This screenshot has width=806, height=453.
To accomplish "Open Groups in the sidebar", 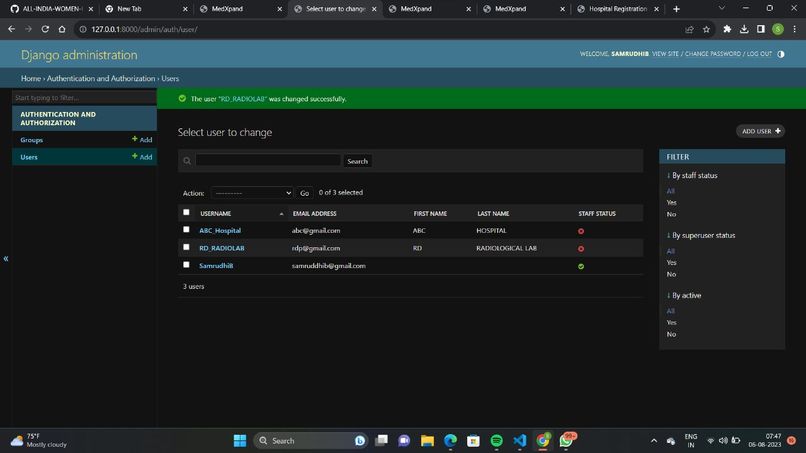I will 31,140.
